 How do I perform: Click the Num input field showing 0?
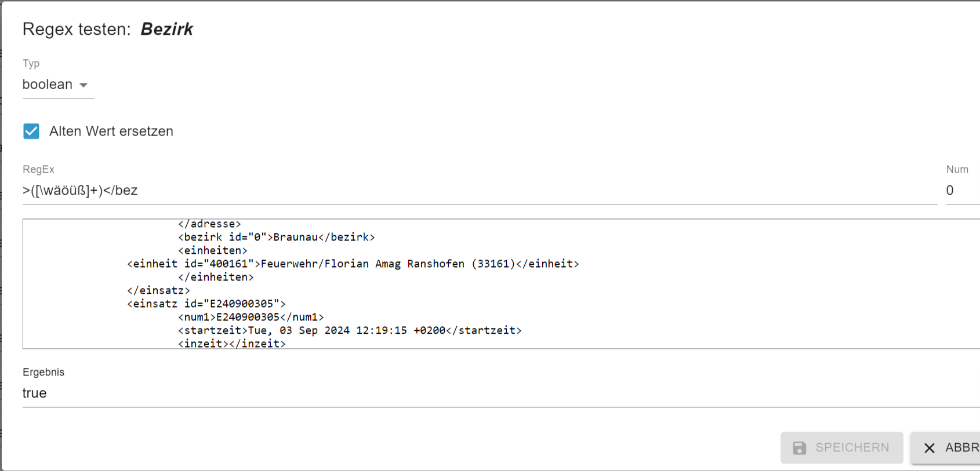963,191
